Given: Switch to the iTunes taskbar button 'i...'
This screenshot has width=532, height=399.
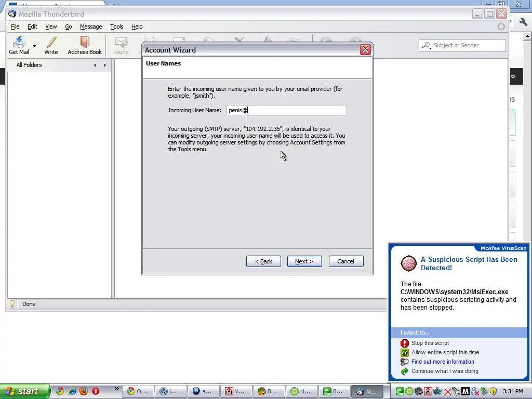Looking at the screenshot, I should tap(170, 391).
